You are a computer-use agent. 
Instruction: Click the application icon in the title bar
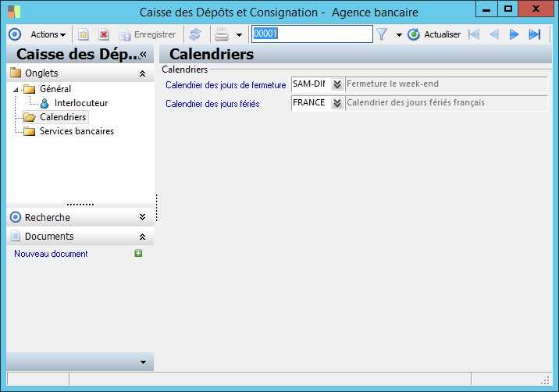[x=14, y=12]
